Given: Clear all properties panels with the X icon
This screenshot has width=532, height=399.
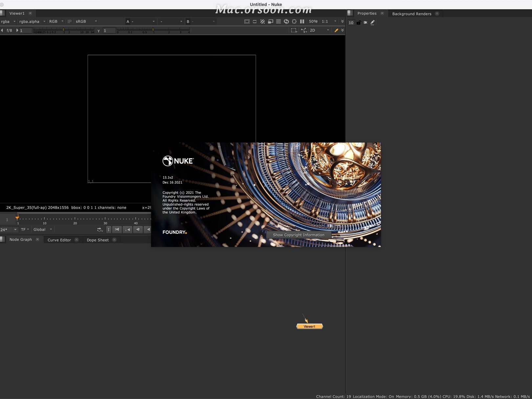Looking at the screenshot, I should tap(366, 23).
